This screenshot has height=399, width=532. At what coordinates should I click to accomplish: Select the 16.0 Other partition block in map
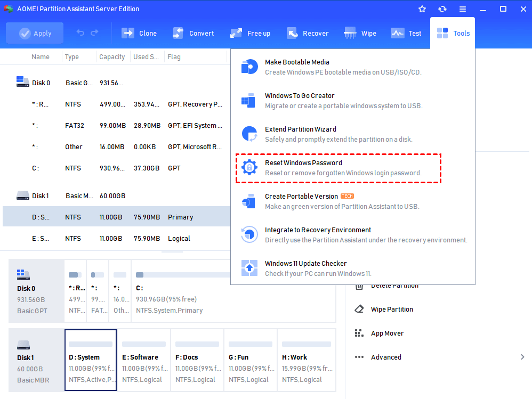pos(120,291)
